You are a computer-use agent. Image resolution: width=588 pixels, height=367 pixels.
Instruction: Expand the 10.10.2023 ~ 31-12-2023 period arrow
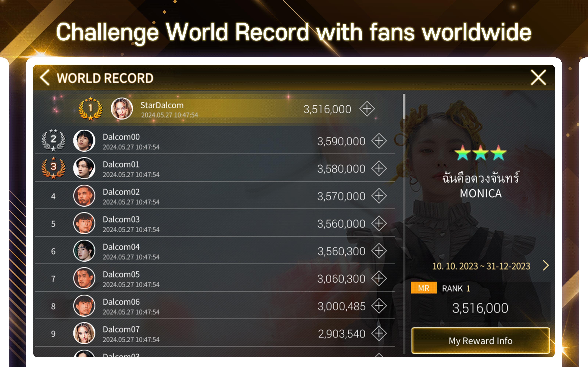click(546, 266)
